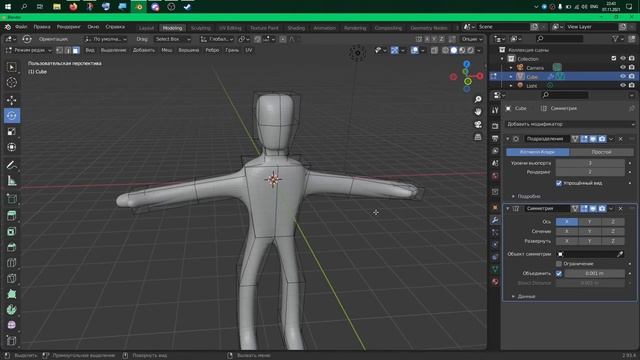Toggle camera view icon in viewport

coord(478,124)
